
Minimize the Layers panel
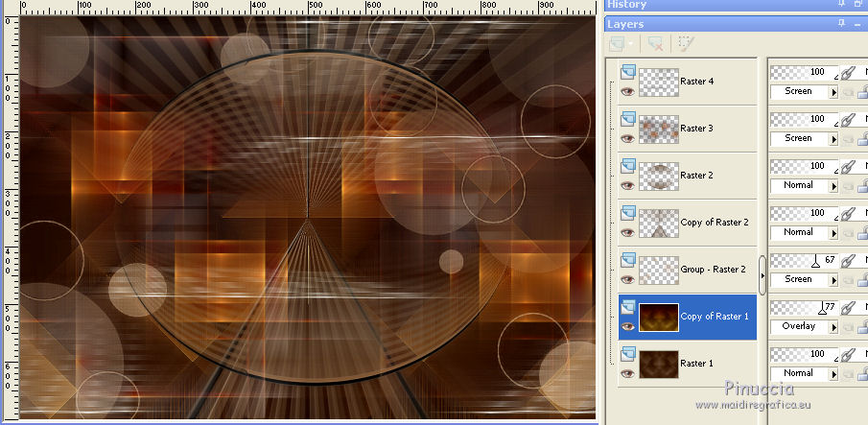858,24
